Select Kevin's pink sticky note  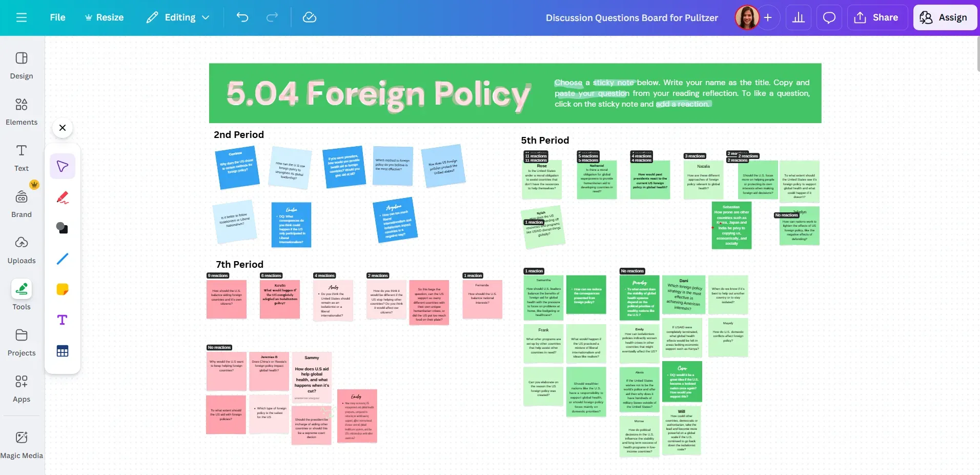[280, 300]
